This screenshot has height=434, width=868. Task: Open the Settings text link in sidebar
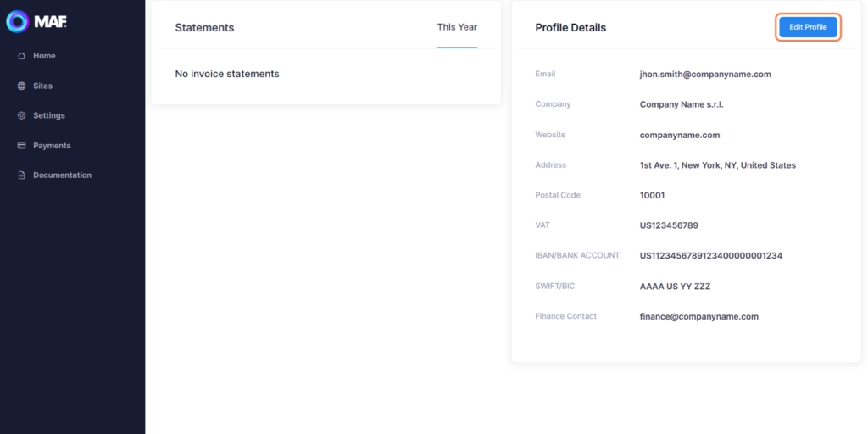(x=49, y=115)
